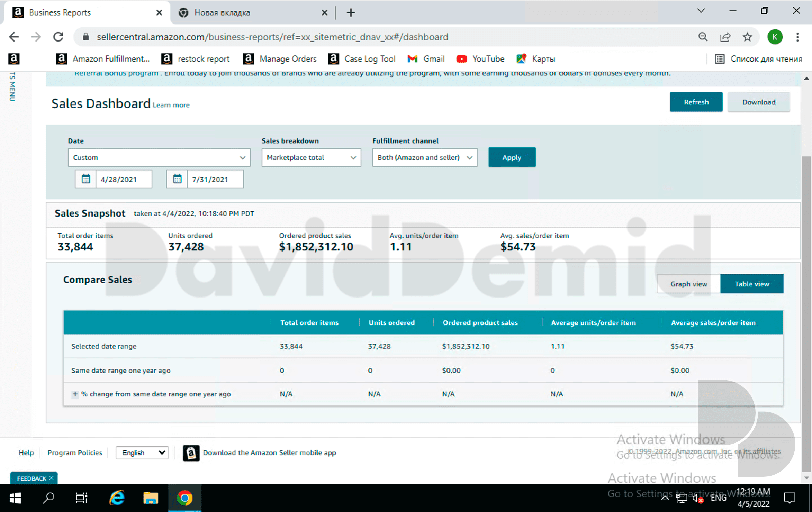Open the English language dropdown

pyautogui.click(x=142, y=452)
